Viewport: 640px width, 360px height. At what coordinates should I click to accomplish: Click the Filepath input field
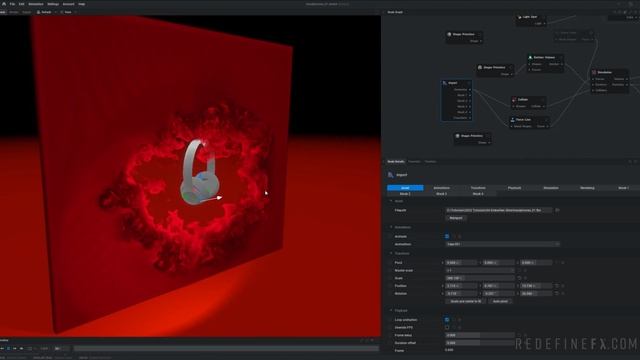click(x=499, y=210)
